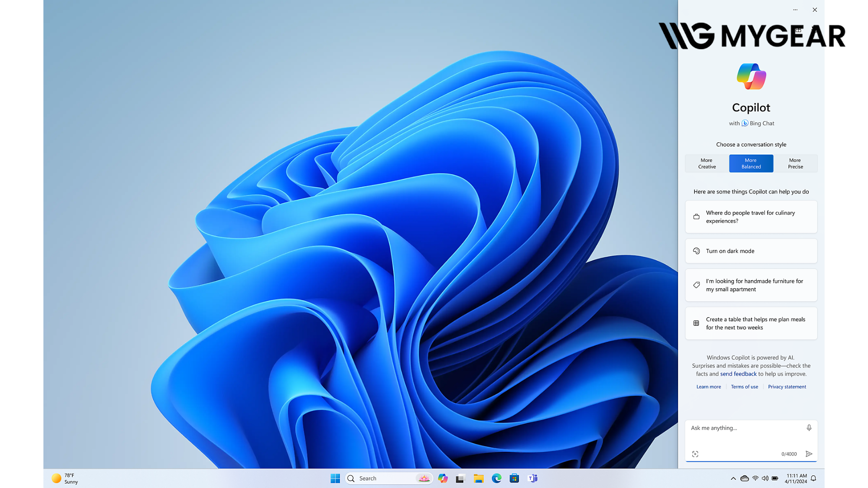Screen dimensions: 868x488
Task: Open File Explorer from taskbar
Action: [x=478, y=479]
